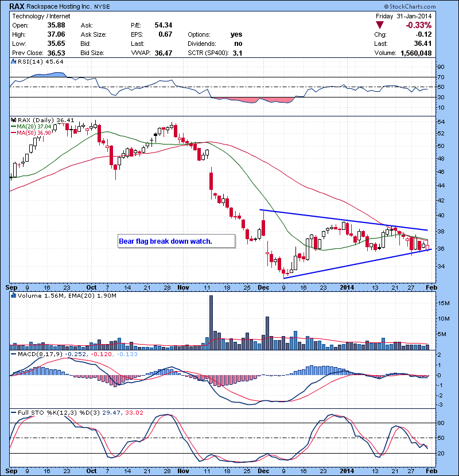Click the EPS value 0.67
The height and width of the screenshot is (476, 459).
pos(166,34)
